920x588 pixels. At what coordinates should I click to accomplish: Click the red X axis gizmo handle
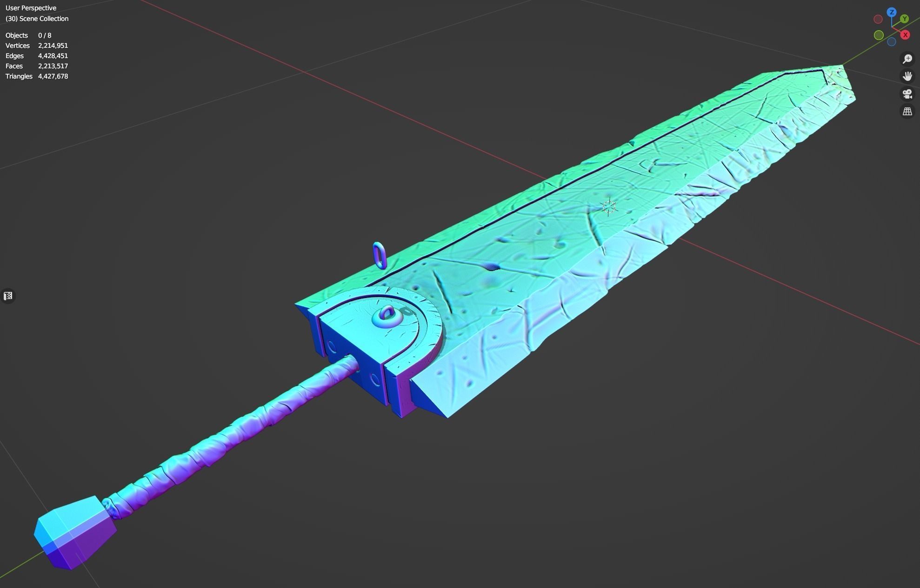tap(905, 35)
